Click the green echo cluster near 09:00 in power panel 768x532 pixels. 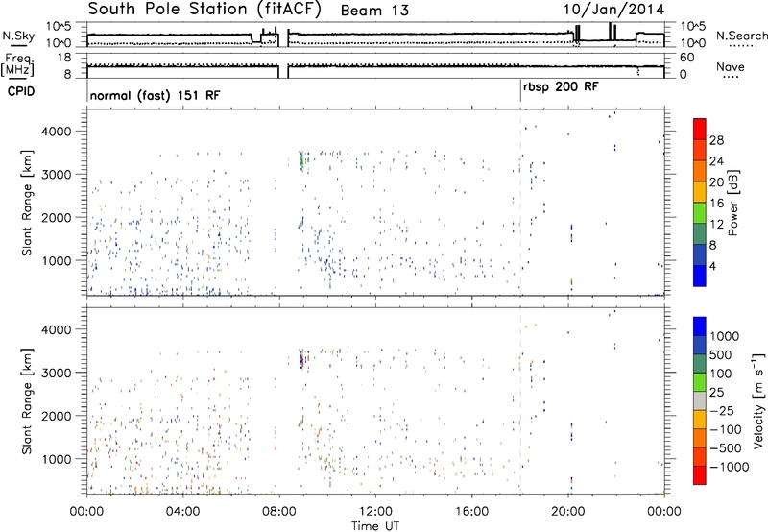tap(301, 161)
